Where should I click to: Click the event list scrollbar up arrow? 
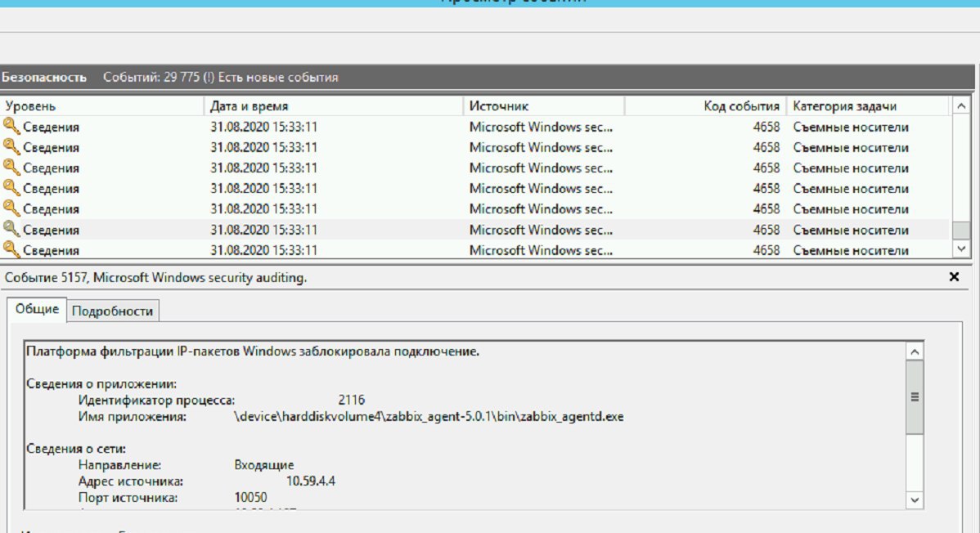click(x=961, y=105)
